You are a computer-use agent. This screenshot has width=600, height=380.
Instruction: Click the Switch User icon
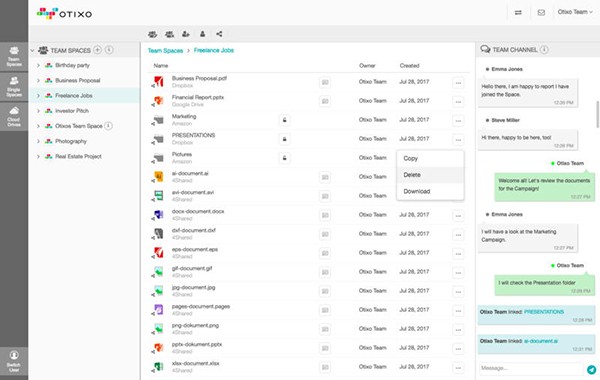(14, 361)
